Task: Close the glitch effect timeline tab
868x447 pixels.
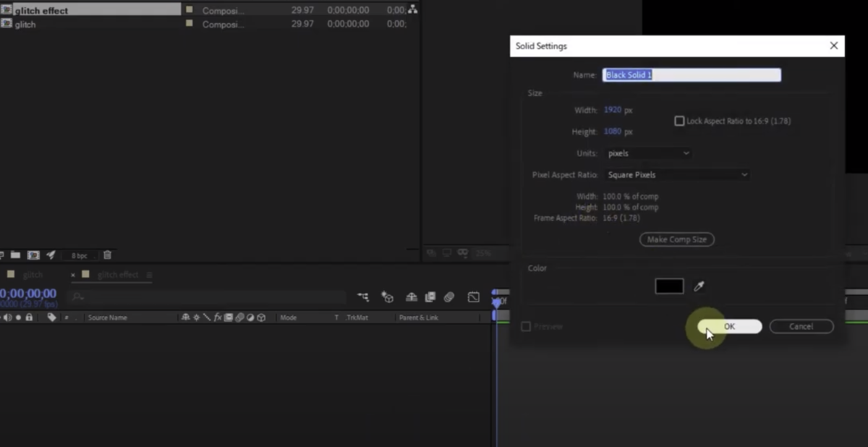Action: tap(73, 275)
